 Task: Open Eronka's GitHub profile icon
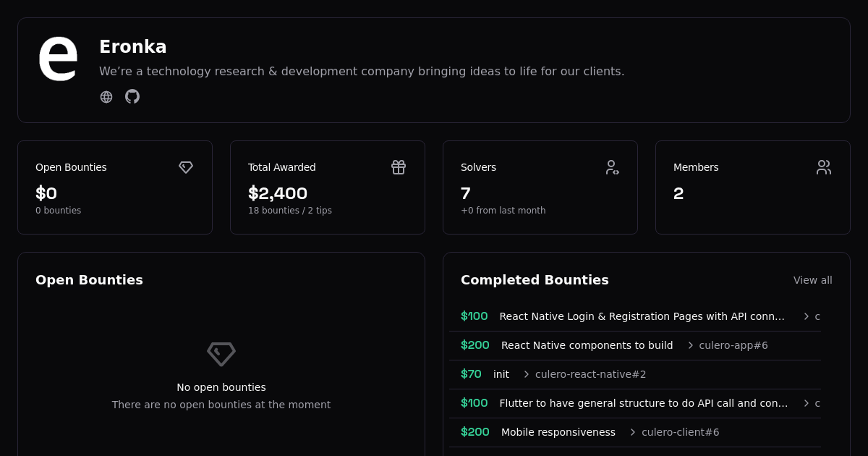click(x=132, y=96)
